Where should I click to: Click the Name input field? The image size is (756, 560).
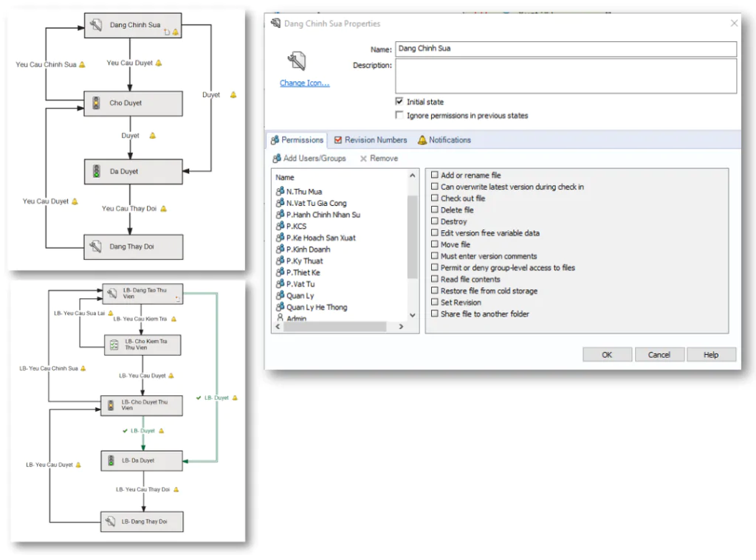click(x=566, y=49)
